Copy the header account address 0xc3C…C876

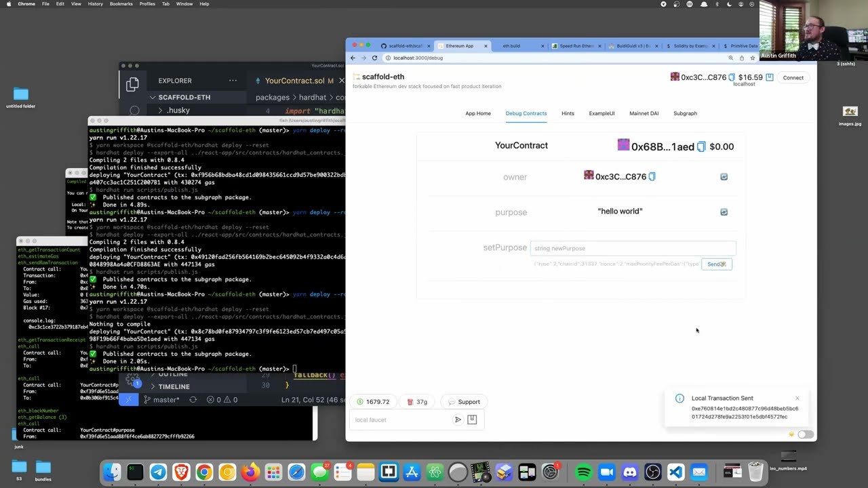pos(732,77)
